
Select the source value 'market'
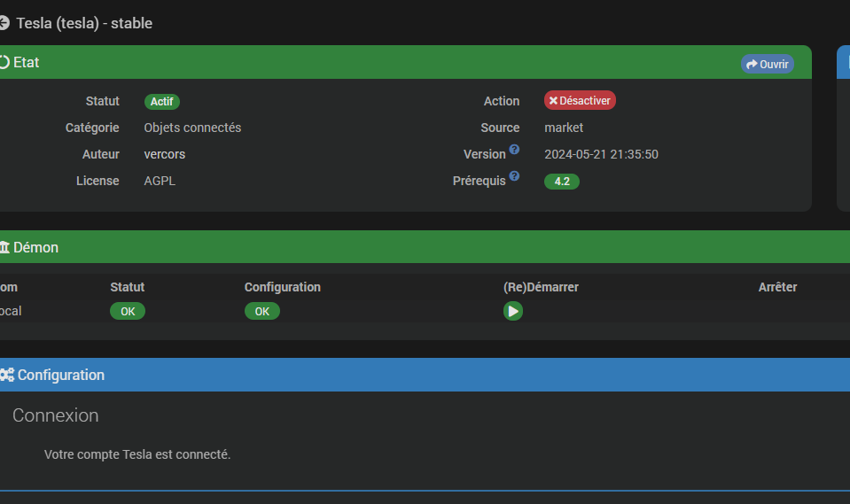(x=564, y=128)
